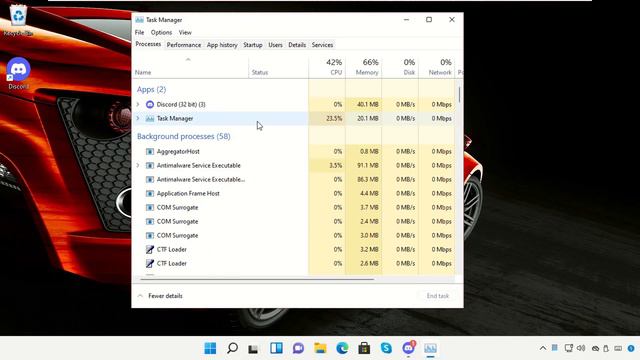Open taskbar Search
The width and height of the screenshot is (640, 360).
tap(232, 348)
